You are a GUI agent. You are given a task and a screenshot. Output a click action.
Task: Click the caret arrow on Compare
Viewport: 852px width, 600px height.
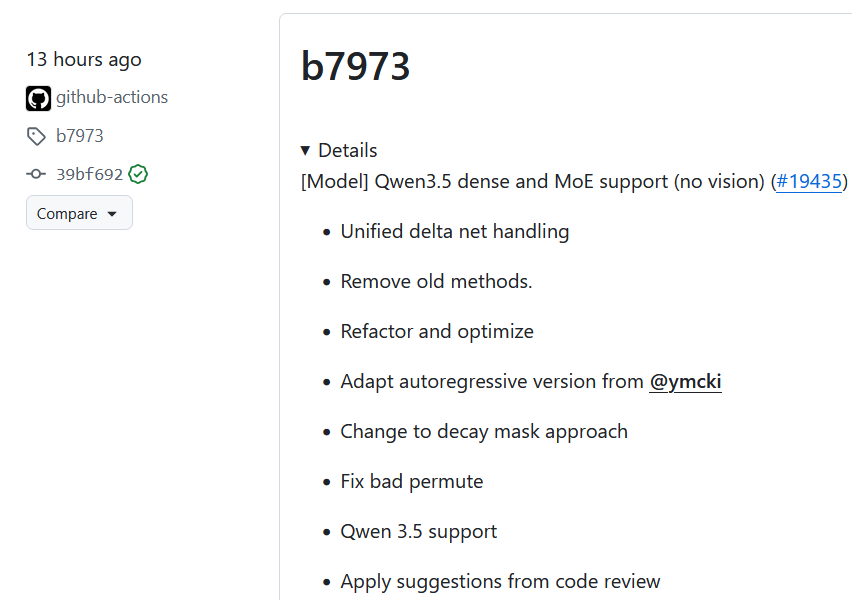coord(112,214)
